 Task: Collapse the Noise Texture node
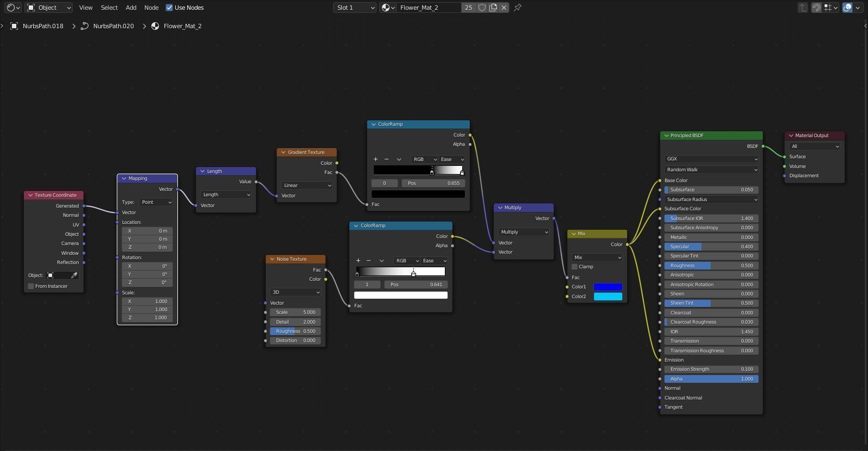(272, 259)
